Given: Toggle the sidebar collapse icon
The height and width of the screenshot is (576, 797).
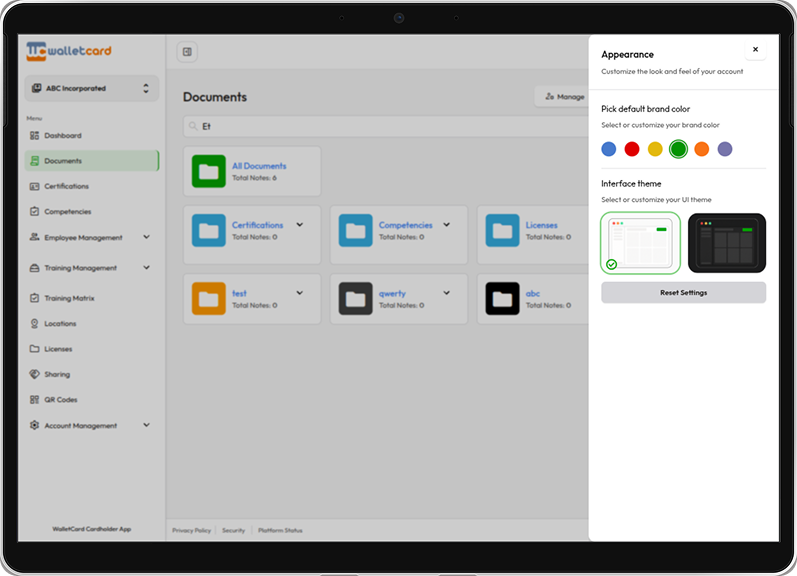Looking at the screenshot, I should tap(187, 52).
